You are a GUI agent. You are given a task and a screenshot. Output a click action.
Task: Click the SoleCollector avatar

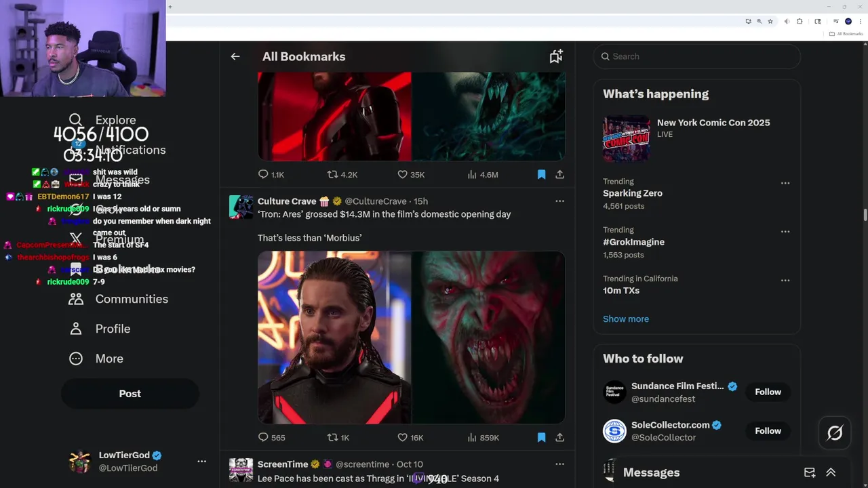coord(615,431)
